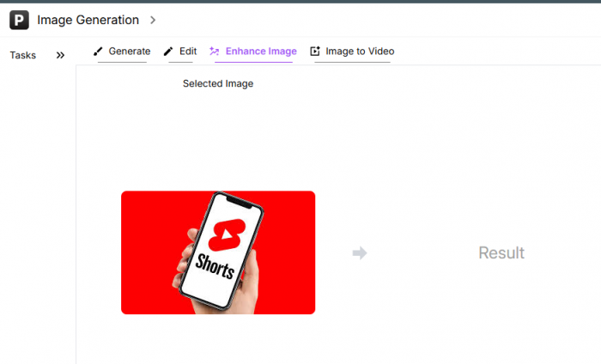Click the Result placeholder area

[501, 253]
